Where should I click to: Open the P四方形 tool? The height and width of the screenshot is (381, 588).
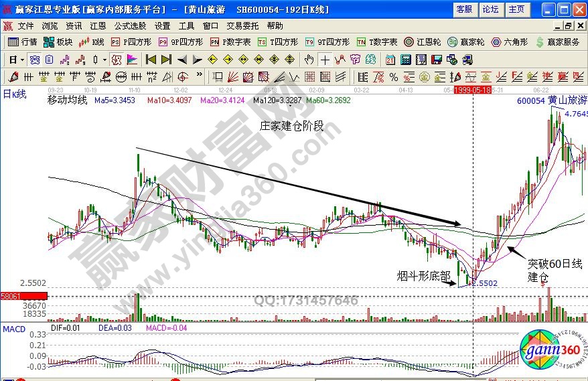131,42
